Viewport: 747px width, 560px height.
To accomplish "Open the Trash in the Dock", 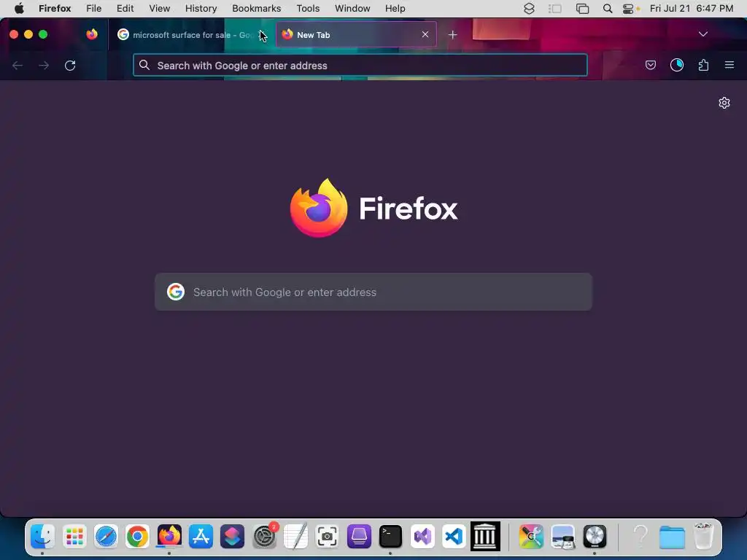I will pyautogui.click(x=704, y=537).
